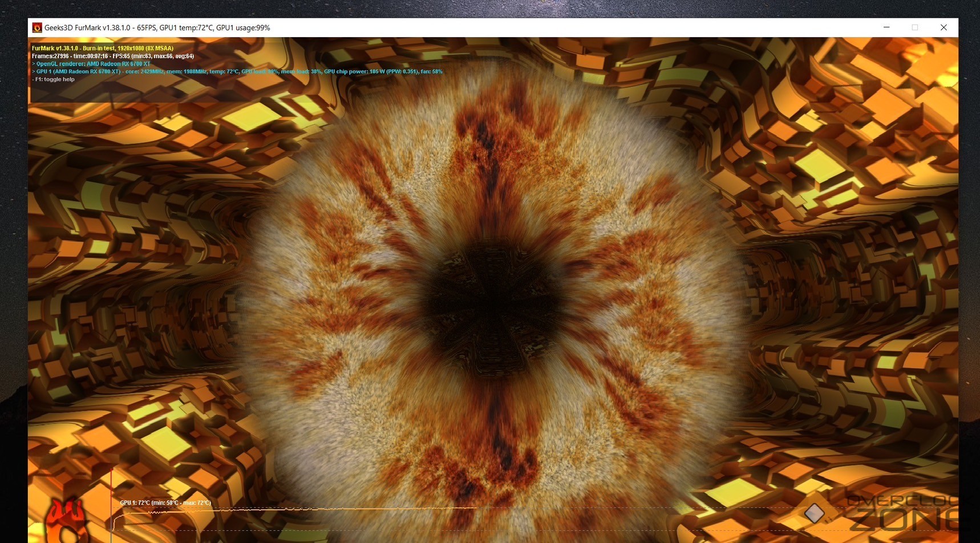The width and height of the screenshot is (980, 543).
Task: Click the 'GPU 1: 72°C' temperature graph label
Action: pyautogui.click(x=165, y=503)
